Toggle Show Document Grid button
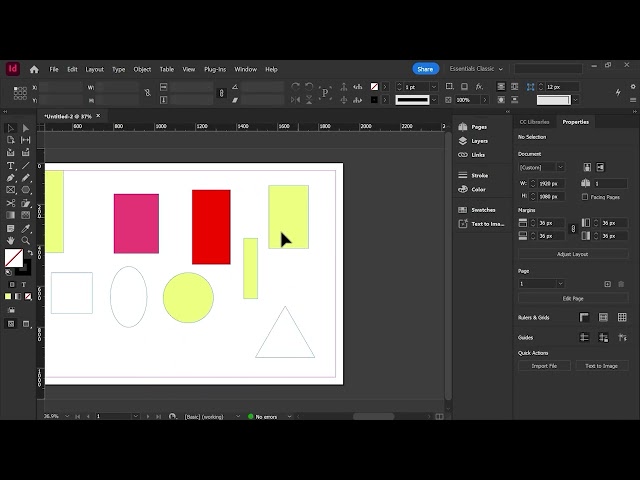The width and height of the screenshot is (640, 480). click(622, 317)
